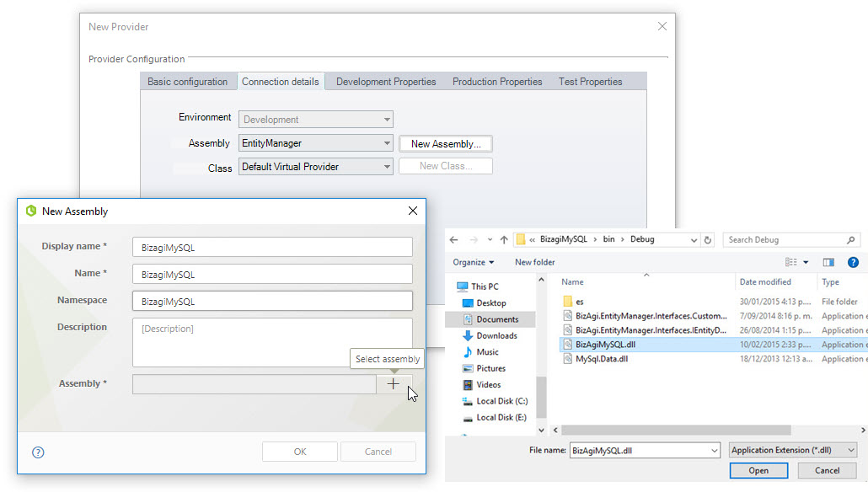This screenshot has width=868, height=503.
Task: Open Videos in navigation pane
Action: tap(481, 384)
